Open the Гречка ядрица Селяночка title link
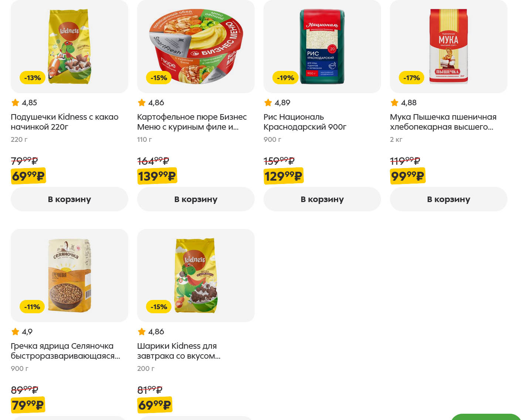The image size is (530, 420). tap(65, 351)
